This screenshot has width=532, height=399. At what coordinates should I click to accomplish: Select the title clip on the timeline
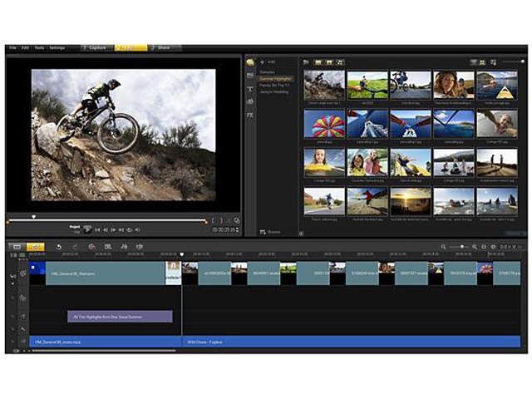click(120, 317)
